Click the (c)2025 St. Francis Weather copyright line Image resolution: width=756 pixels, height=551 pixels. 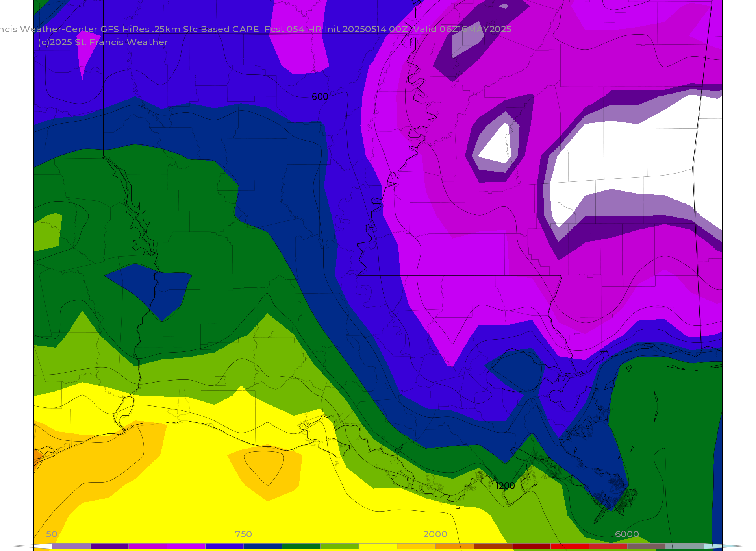point(103,42)
